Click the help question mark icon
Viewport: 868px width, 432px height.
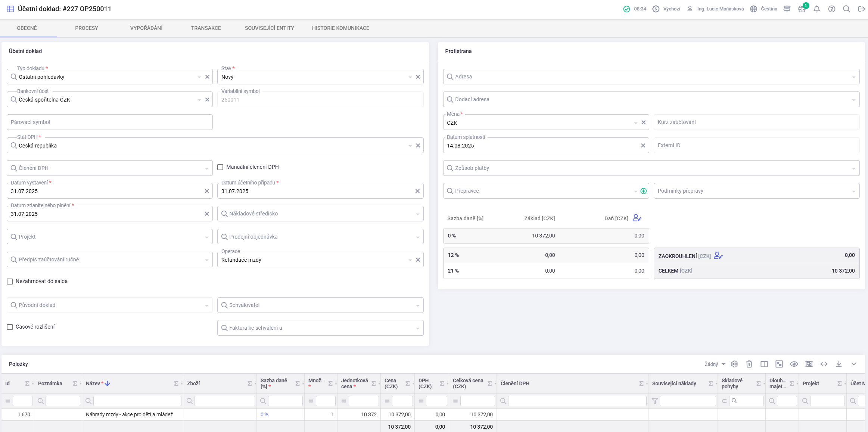pyautogui.click(x=831, y=9)
